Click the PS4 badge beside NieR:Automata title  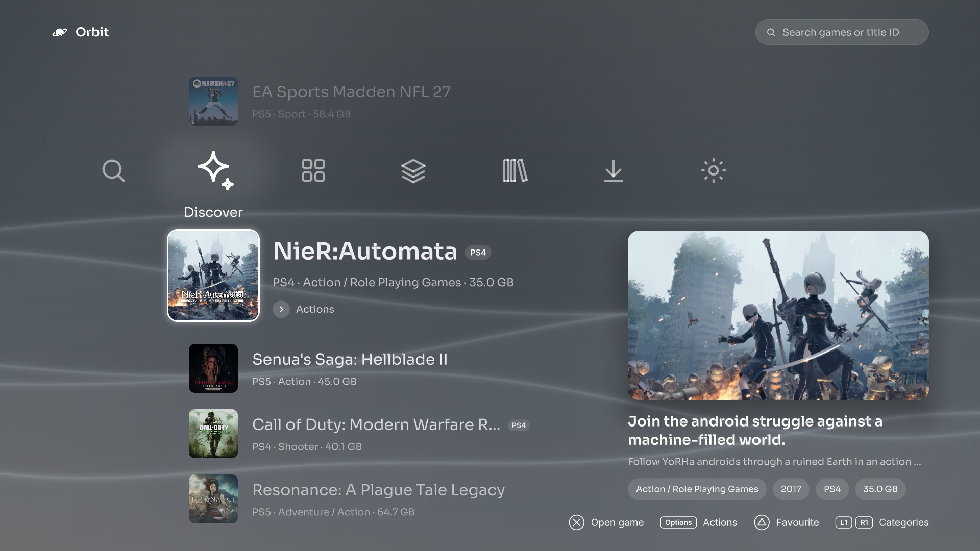(x=478, y=253)
